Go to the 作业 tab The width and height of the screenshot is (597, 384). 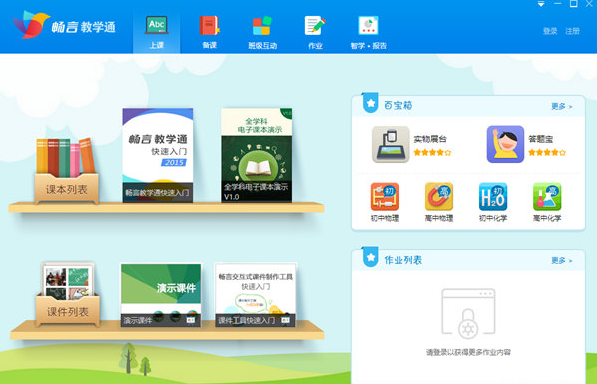(315, 33)
